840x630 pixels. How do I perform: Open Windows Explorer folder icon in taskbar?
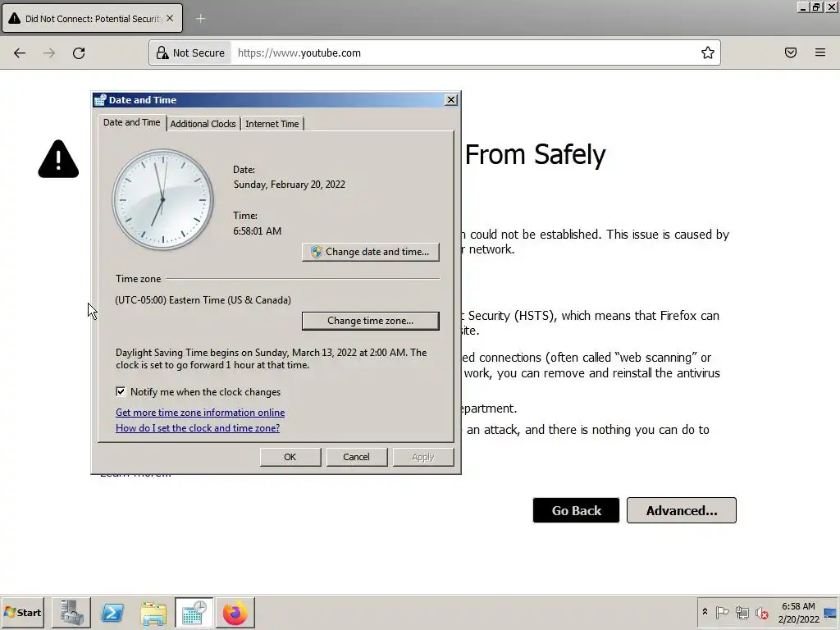pos(153,612)
